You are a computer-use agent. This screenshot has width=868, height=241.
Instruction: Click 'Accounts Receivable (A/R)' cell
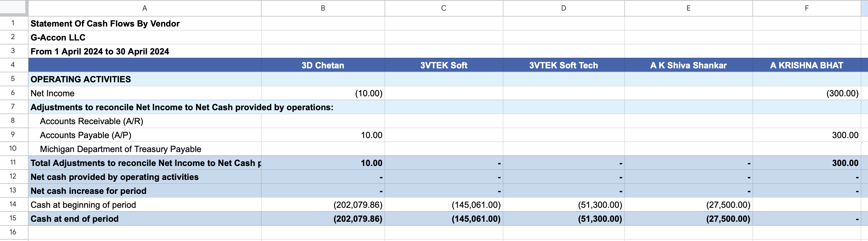(x=144, y=121)
